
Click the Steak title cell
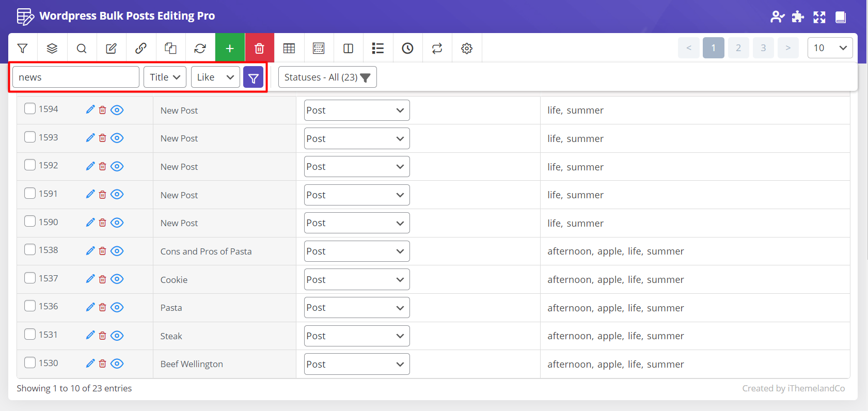coord(225,336)
